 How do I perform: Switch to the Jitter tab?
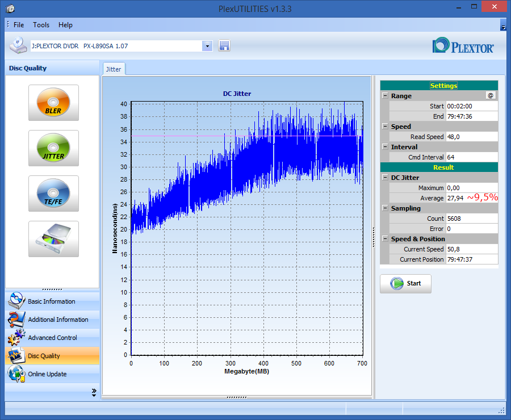pyautogui.click(x=114, y=69)
